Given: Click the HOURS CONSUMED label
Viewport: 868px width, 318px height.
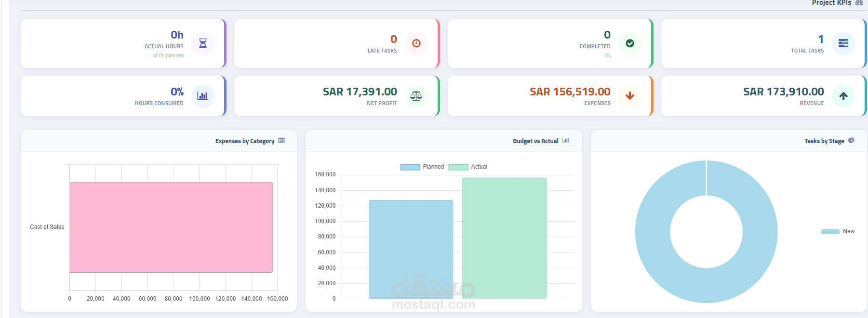Looking at the screenshot, I should (159, 103).
